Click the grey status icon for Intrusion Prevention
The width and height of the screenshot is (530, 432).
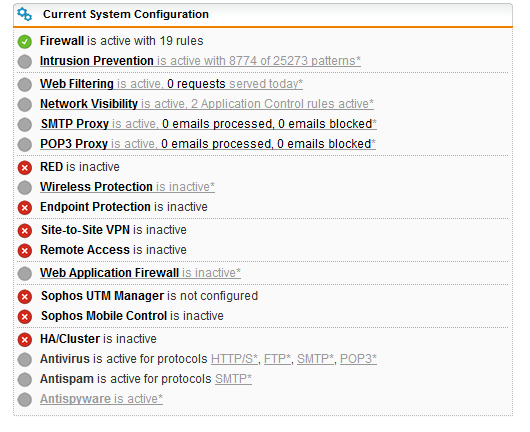pyautogui.click(x=25, y=62)
